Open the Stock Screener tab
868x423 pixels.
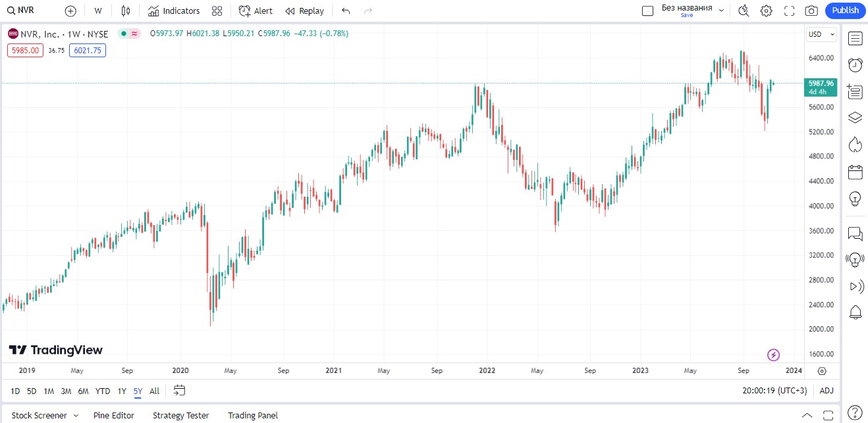pyautogui.click(x=40, y=416)
